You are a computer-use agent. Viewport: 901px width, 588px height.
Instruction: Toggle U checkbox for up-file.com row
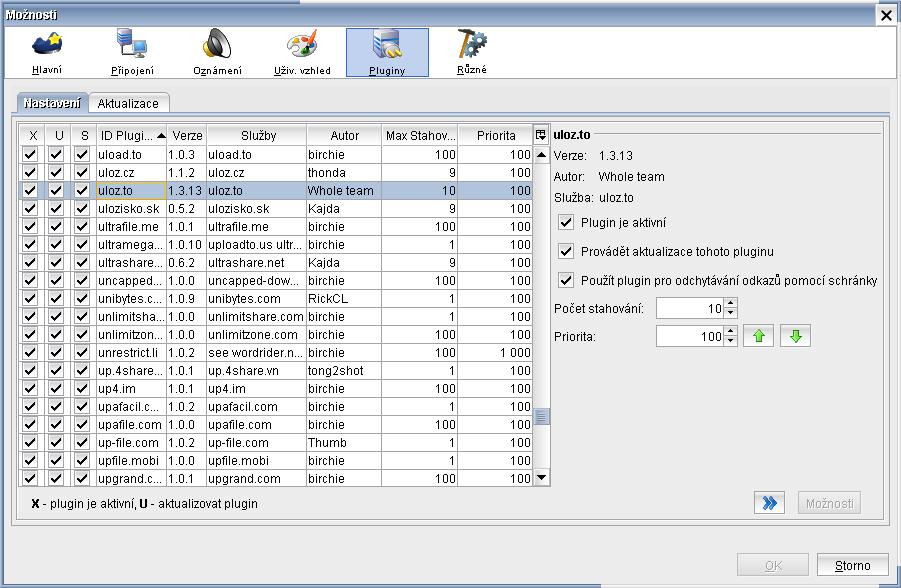click(56, 443)
